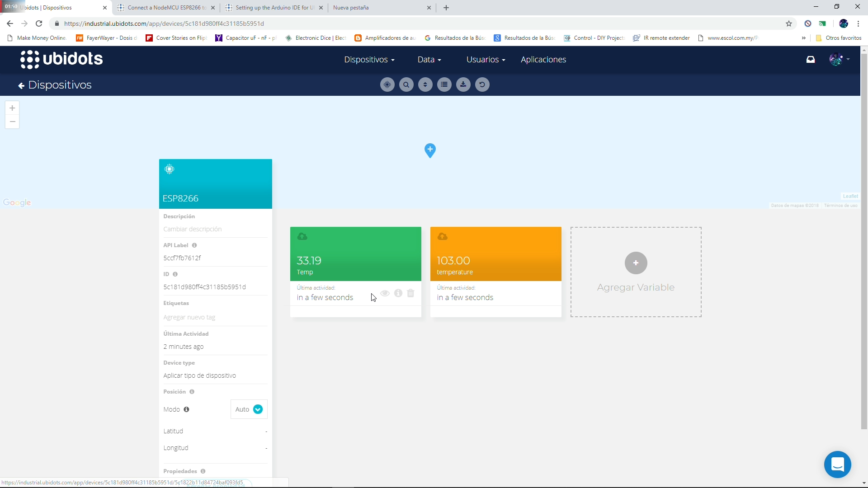Screen dimensions: 868x488
Task: Open the Intercom chat bubble
Action: click(x=838, y=464)
